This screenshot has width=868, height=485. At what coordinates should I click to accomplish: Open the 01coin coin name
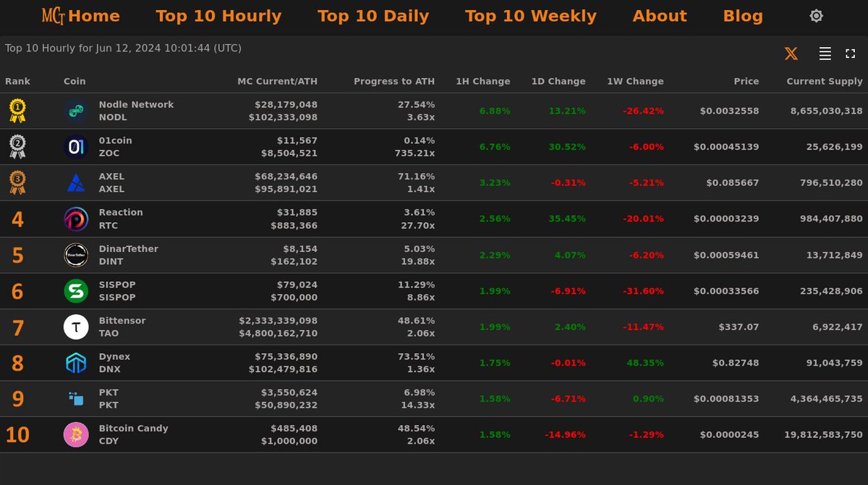pyautogui.click(x=116, y=140)
